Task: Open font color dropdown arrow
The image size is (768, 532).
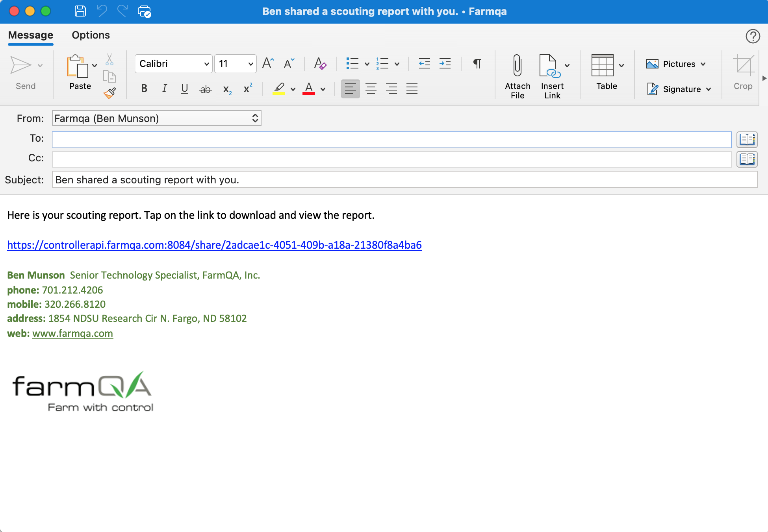Action: [323, 89]
